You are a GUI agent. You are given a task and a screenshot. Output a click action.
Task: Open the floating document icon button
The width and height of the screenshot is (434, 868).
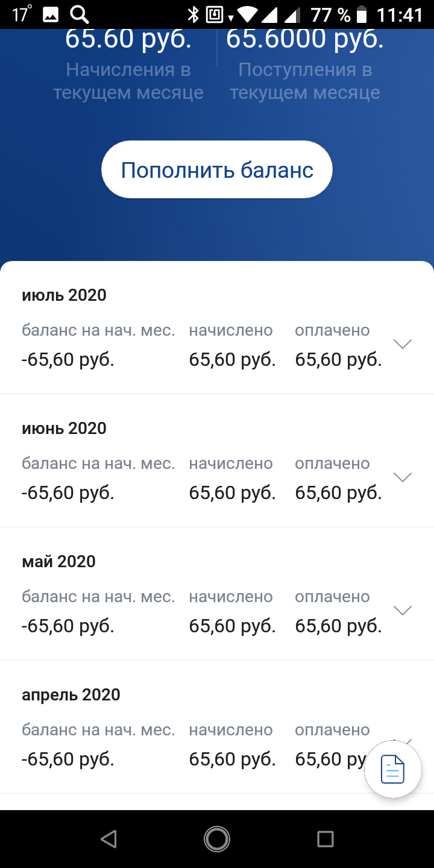click(393, 769)
